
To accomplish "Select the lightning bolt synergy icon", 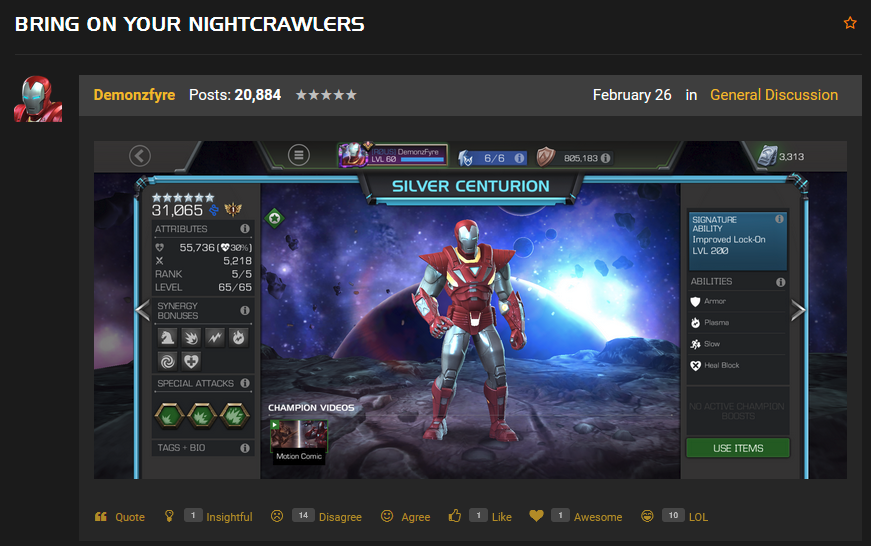I will (x=215, y=337).
